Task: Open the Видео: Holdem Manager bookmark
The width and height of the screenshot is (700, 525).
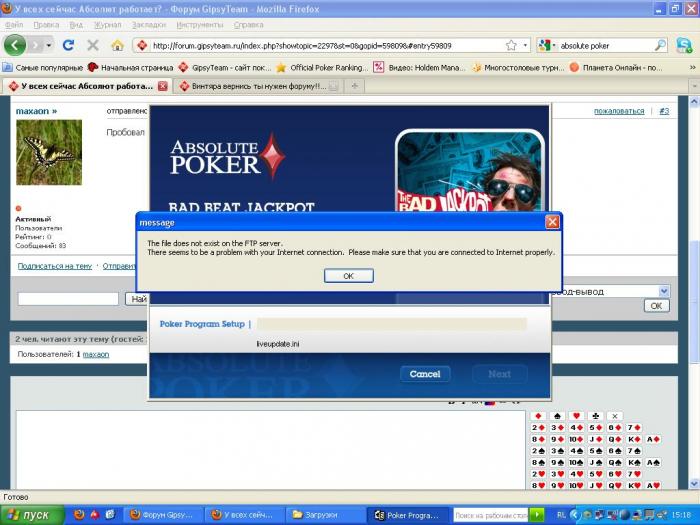Action: (x=420, y=67)
